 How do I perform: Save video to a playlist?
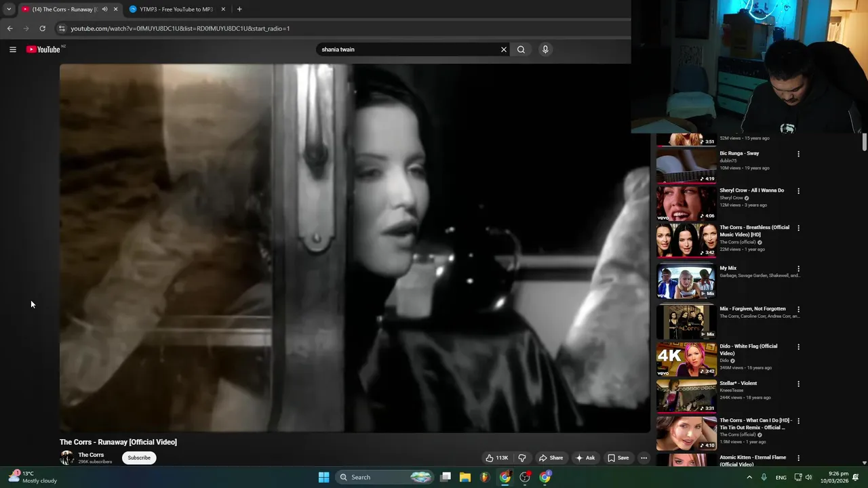[x=618, y=458]
